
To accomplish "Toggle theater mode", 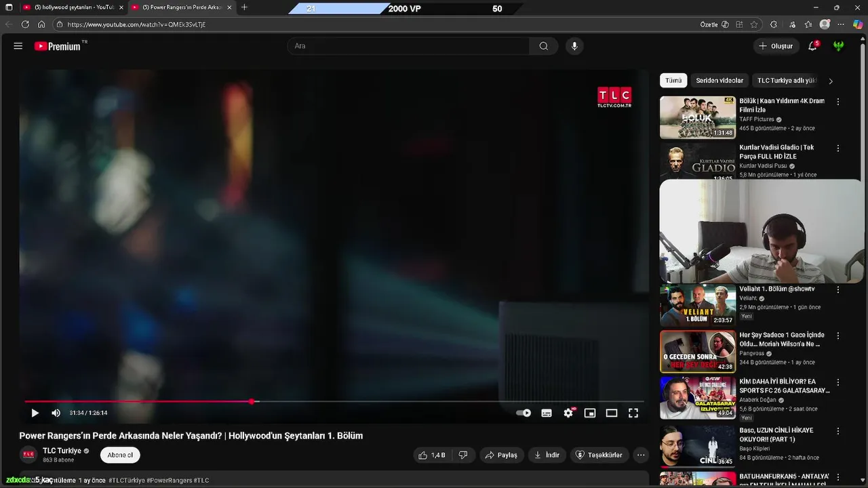I will pyautogui.click(x=612, y=413).
